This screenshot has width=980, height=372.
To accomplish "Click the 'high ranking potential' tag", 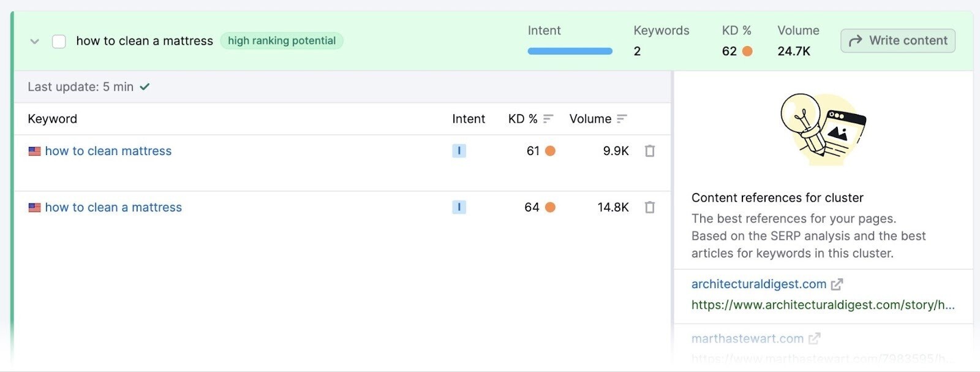I will tap(282, 41).
